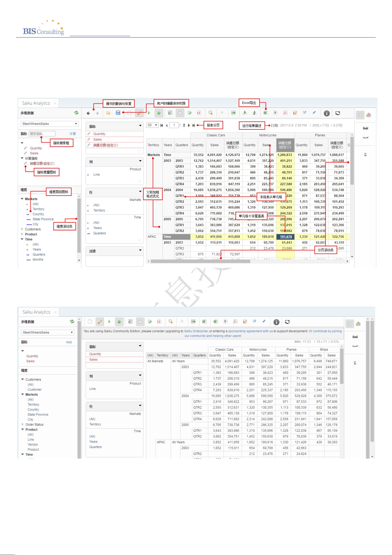Image resolution: width=392 pixels, height=555 pixels.
Task: Toggle table mode button in lower right sidebar
Action: pos(349,324)
